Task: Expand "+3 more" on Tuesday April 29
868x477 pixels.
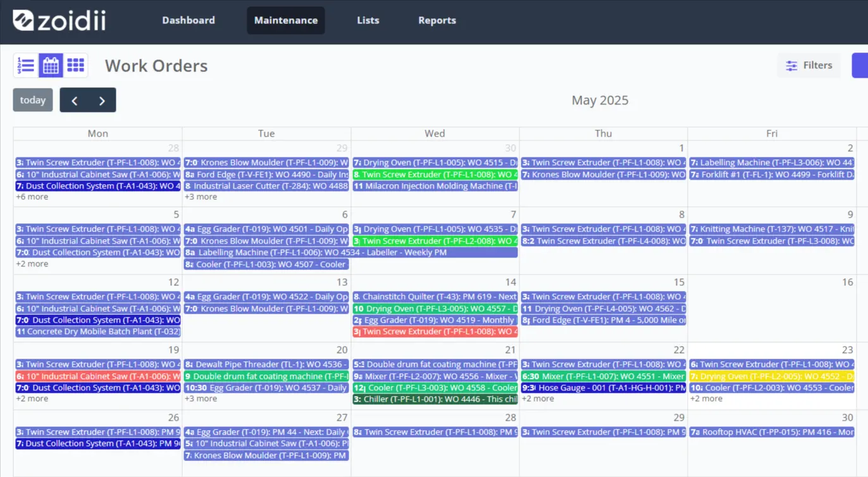Action: [201, 197]
